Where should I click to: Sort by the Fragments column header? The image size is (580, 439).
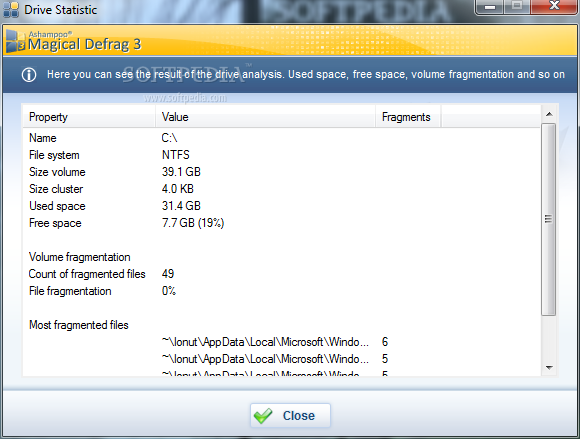tap(408, 117)
